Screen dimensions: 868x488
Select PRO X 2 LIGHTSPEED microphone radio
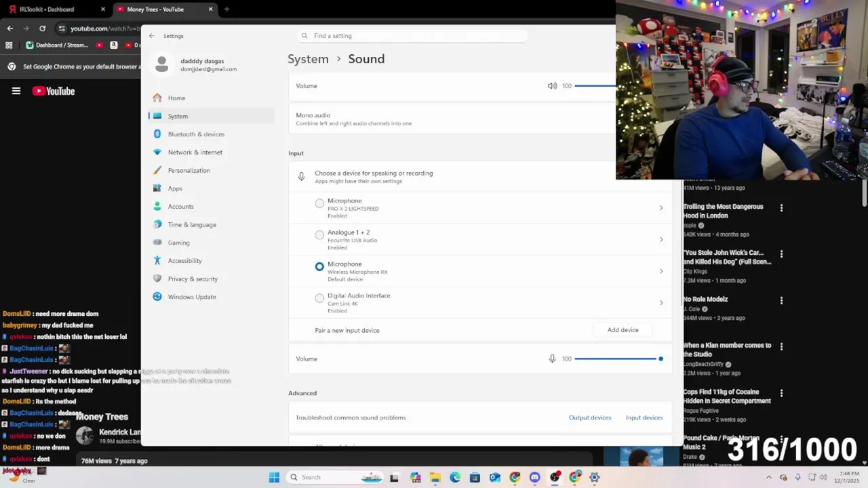click(319, 203)
